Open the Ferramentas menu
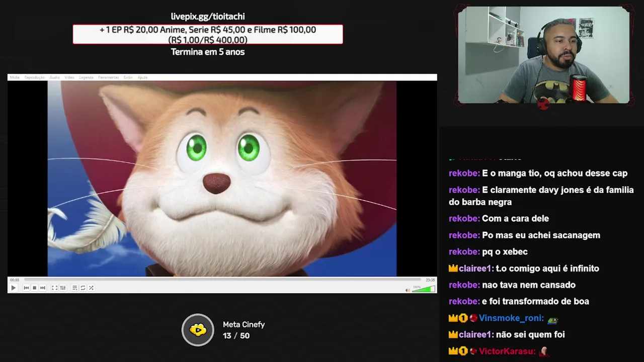 pyautogui.click(x=108, y=77)
